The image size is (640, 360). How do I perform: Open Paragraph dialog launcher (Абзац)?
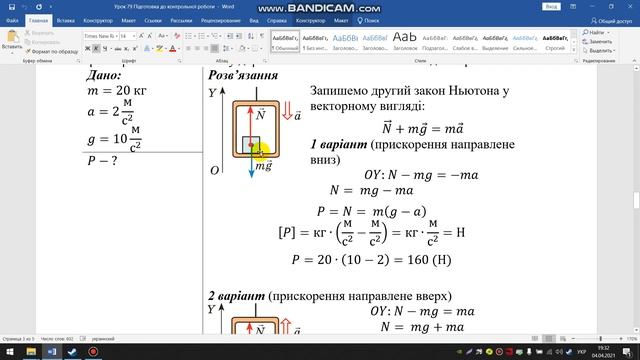point(264,61)
